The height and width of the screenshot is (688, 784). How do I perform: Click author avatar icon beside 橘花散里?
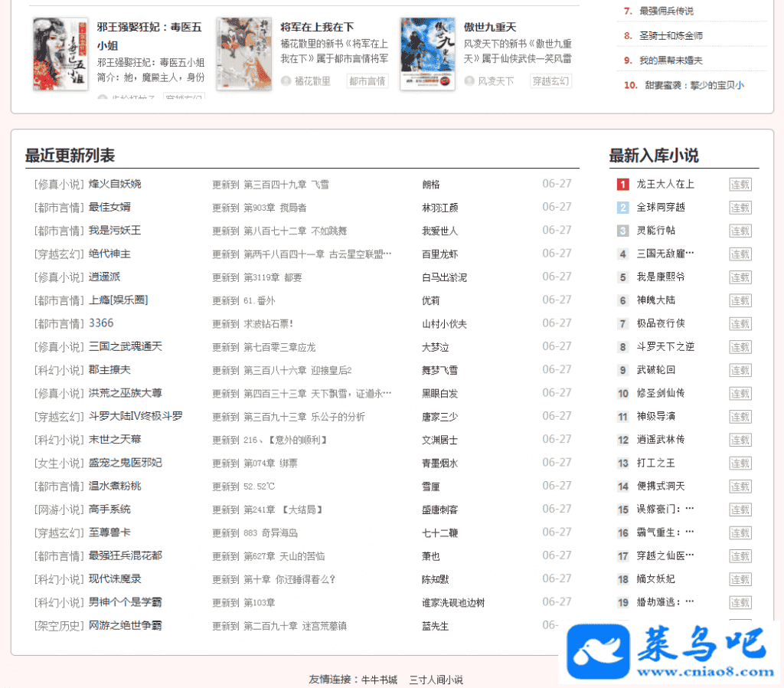[286, 81]
